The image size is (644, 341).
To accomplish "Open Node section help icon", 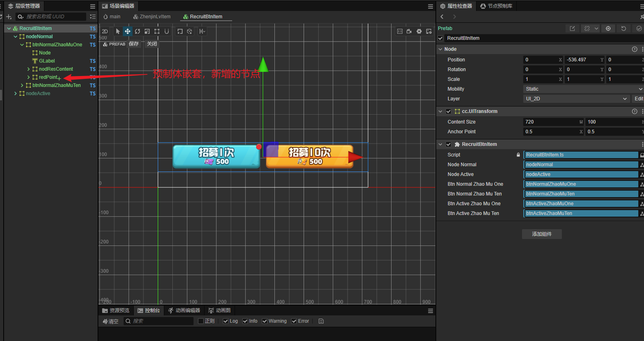I will point(635,49).
